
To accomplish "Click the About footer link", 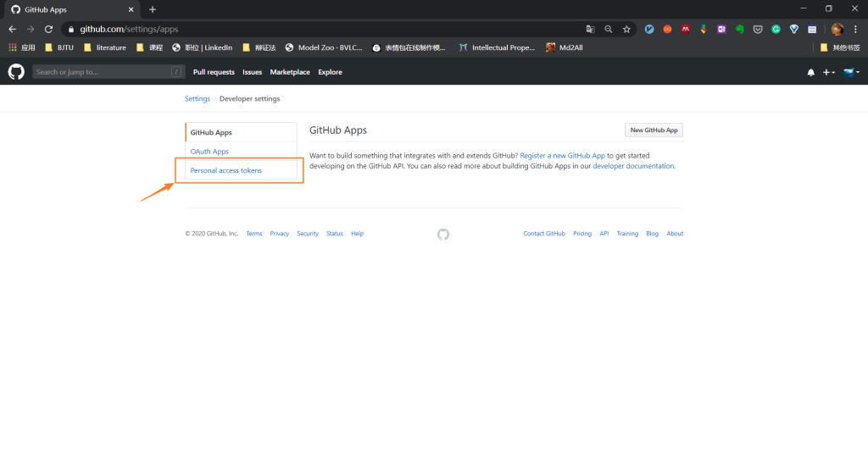I will point(675,233).
